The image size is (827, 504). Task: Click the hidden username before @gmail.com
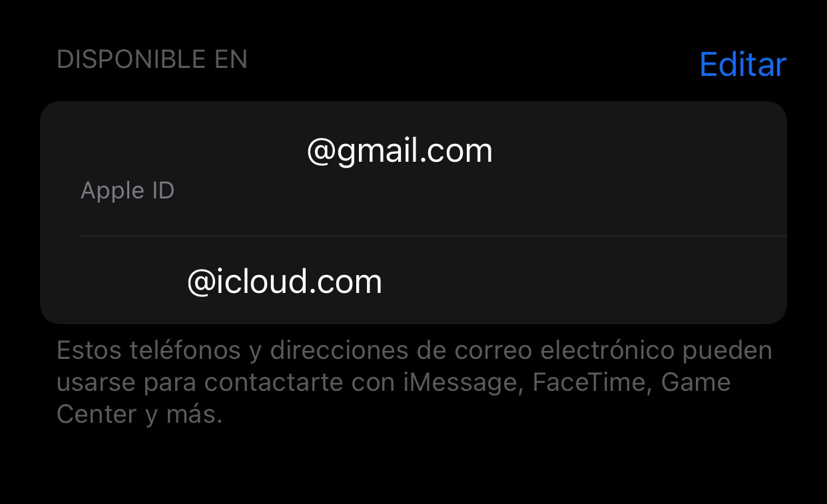coord(193,152)
